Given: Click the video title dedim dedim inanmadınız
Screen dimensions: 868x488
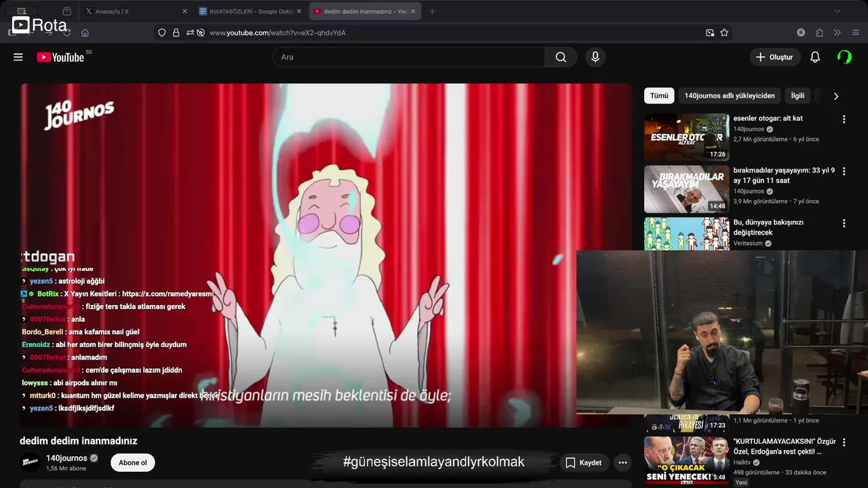Looking at the screenshot, I should [x=79, y=441].
